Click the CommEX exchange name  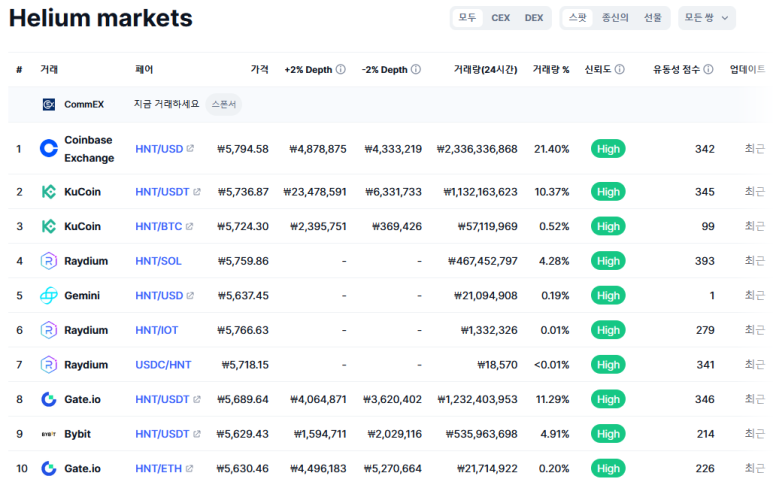click(x=84, y=104)
